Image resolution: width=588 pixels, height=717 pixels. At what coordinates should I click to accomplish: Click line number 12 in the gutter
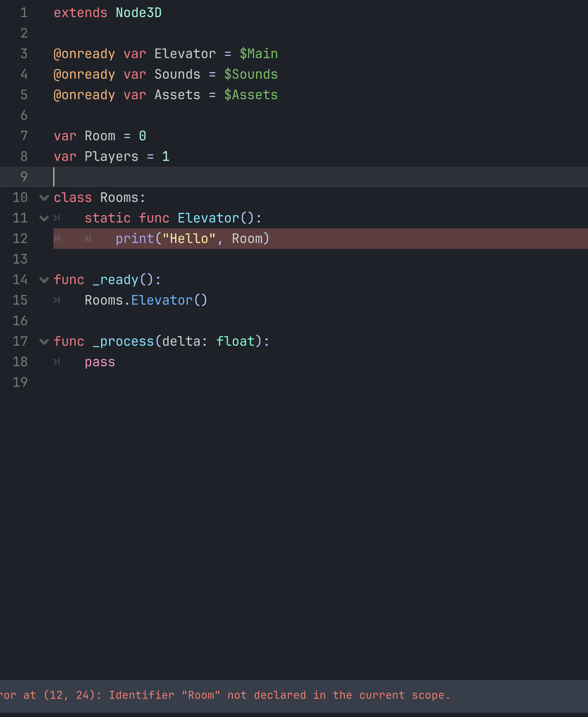20,239
